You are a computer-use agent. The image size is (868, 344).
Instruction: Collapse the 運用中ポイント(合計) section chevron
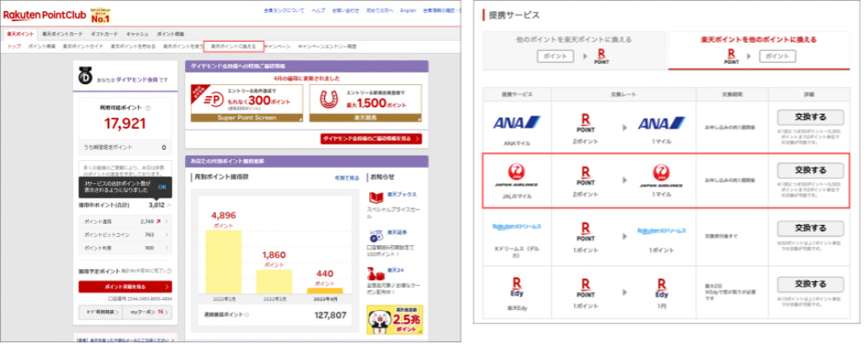[x=169, y=204]
